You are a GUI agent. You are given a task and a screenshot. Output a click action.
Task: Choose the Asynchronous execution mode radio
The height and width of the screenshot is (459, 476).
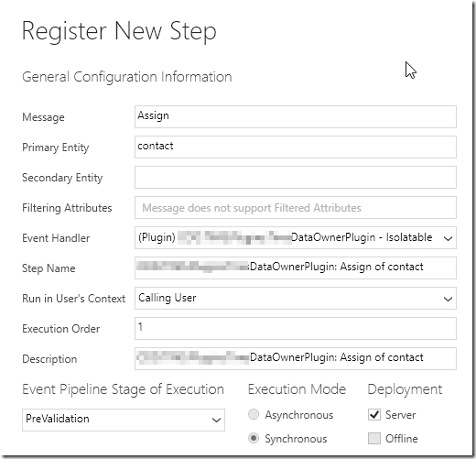point(254,414)
